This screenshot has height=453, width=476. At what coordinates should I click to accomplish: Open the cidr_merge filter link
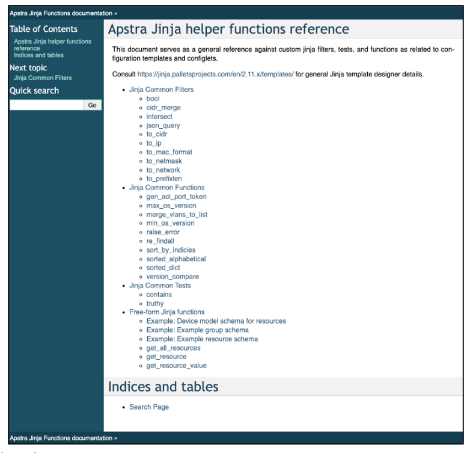(x=163, y=108)
